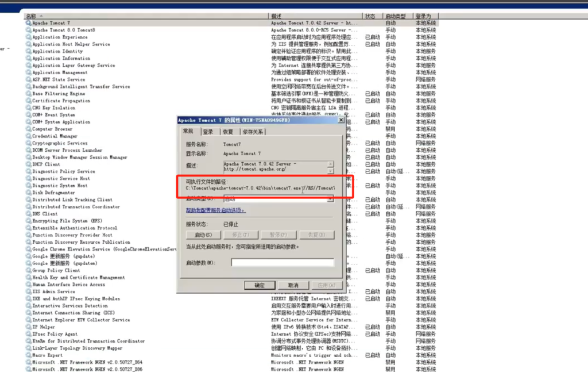Screen dimensions: 588x372
Task: Focus the 启动参数 input field
Action: click(x=283, y=262)
